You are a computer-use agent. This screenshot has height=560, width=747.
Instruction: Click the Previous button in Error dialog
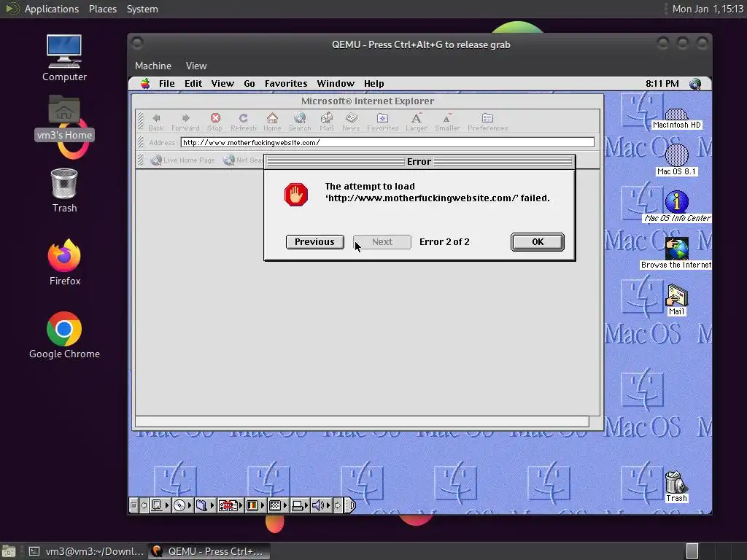coord(314,242)
